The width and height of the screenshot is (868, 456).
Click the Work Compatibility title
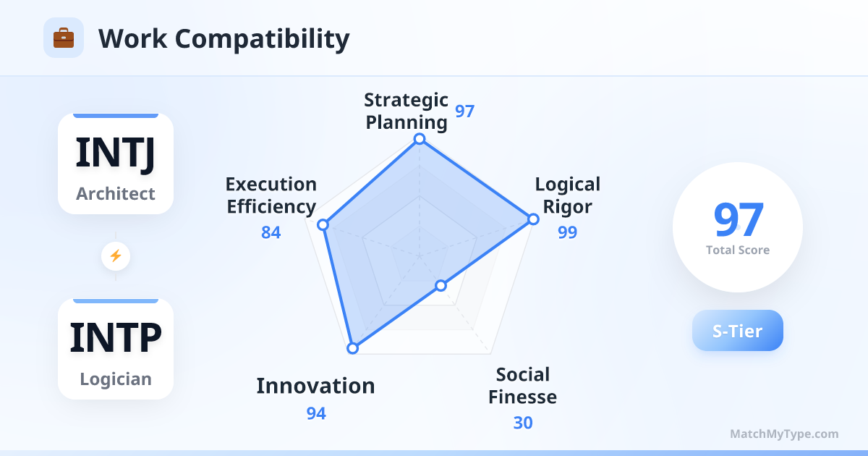224,38
